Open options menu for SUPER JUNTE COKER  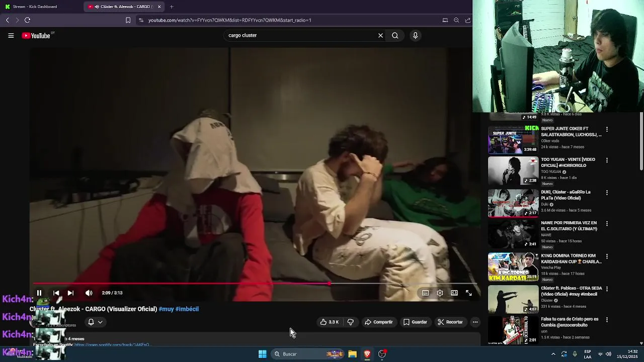click(607, 129)
